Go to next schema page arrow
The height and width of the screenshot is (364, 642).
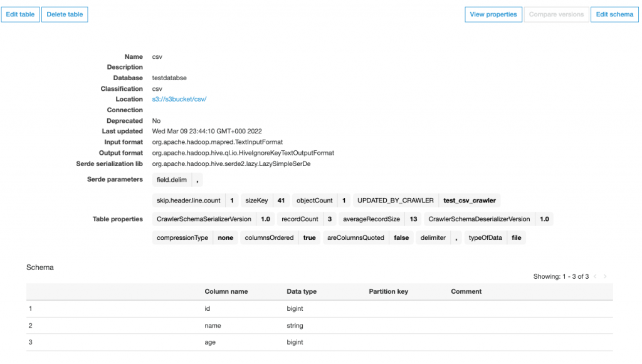pos(605,276)
